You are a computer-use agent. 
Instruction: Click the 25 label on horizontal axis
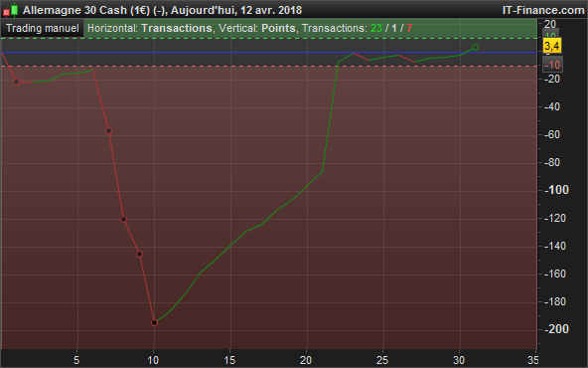[x=382, y=360]
